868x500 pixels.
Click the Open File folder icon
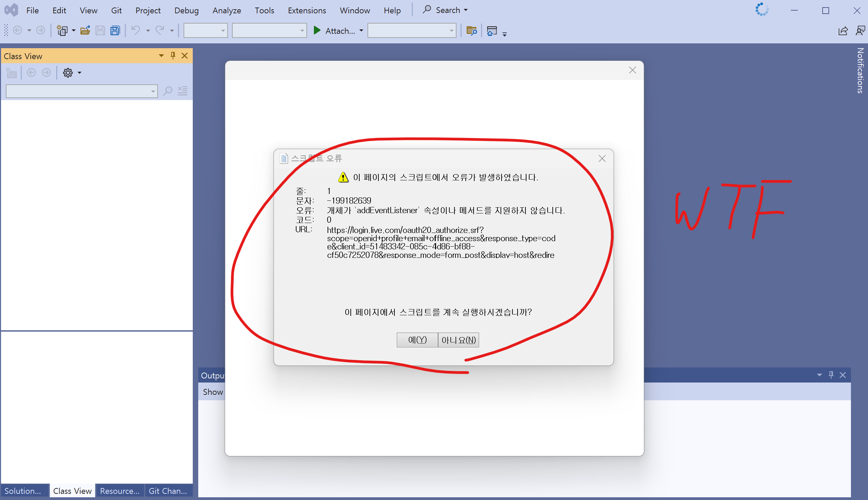click(85, 31)
